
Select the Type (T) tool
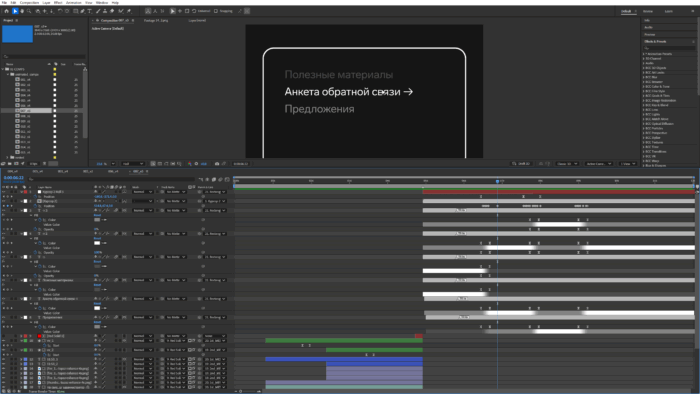[x=90, y=11]
